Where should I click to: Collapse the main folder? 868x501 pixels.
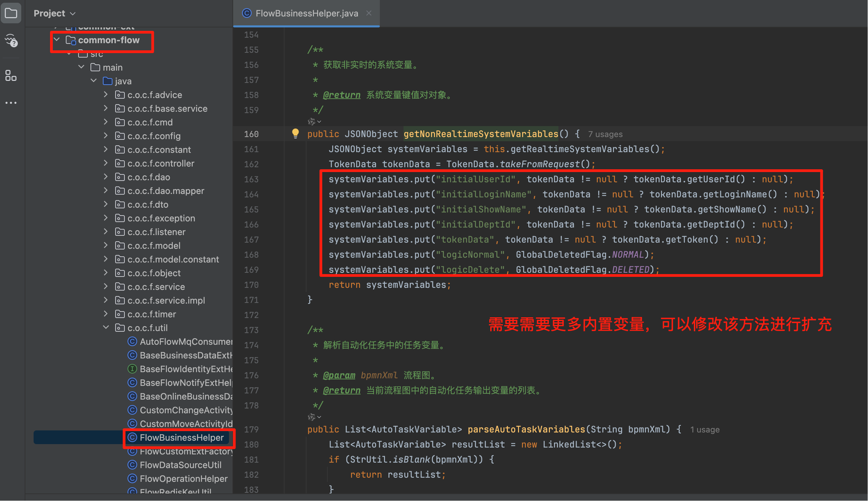tap(82, 67)
